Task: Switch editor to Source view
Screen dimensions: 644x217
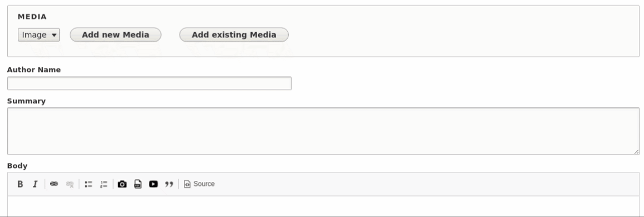Action: click(x=199, y=184)
